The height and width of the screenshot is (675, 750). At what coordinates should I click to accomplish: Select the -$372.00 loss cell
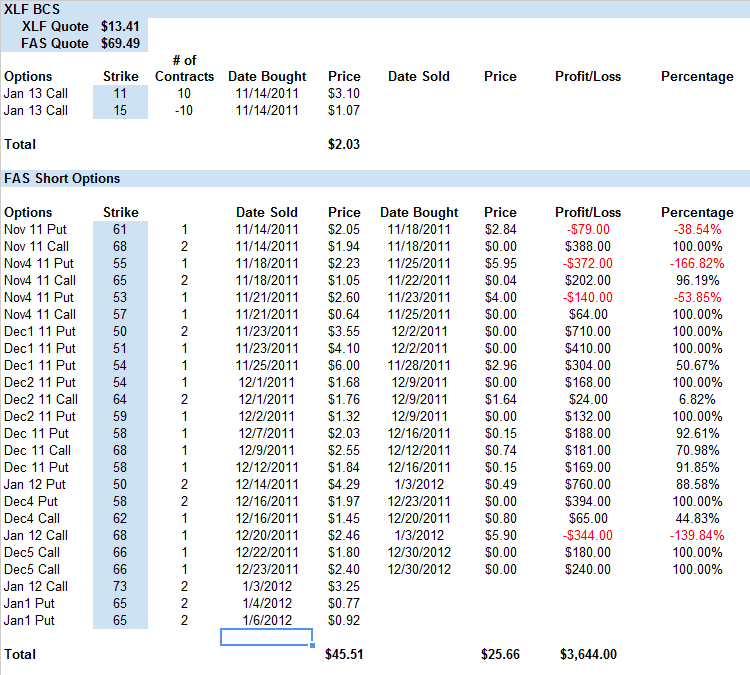(x=586, y=263)
